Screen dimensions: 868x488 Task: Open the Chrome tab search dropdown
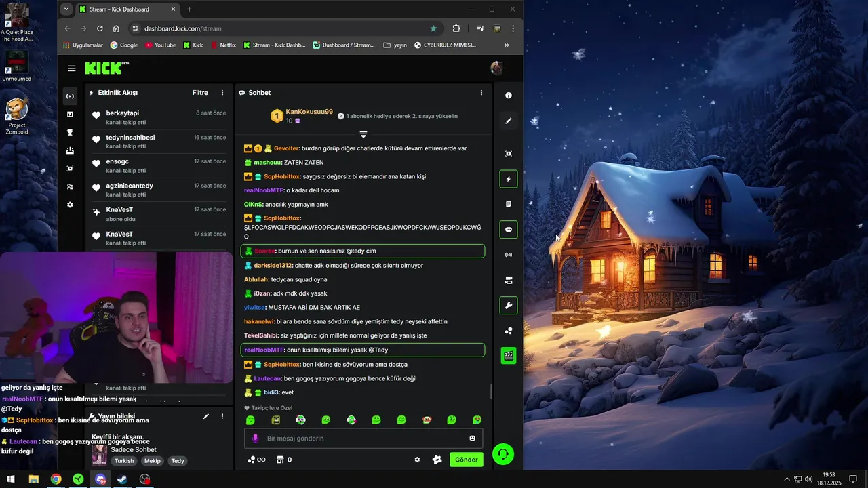click(x=66, y=9)
